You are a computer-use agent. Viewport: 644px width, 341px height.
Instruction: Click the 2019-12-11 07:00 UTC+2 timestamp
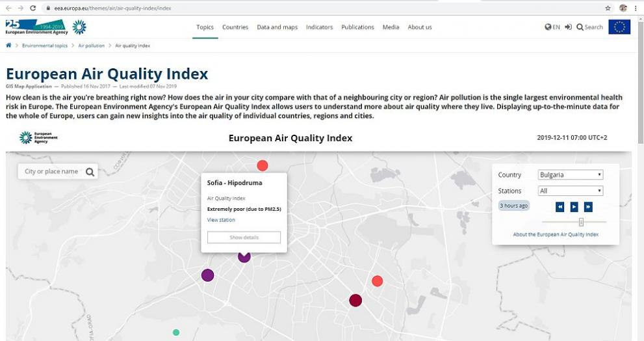click(572, 138)
